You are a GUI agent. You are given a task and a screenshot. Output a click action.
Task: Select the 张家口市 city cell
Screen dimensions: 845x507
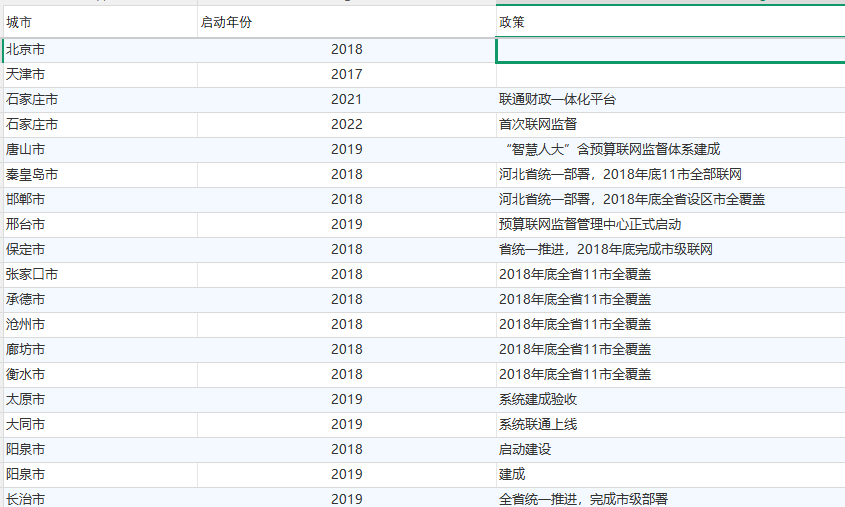tap(100, 275)
